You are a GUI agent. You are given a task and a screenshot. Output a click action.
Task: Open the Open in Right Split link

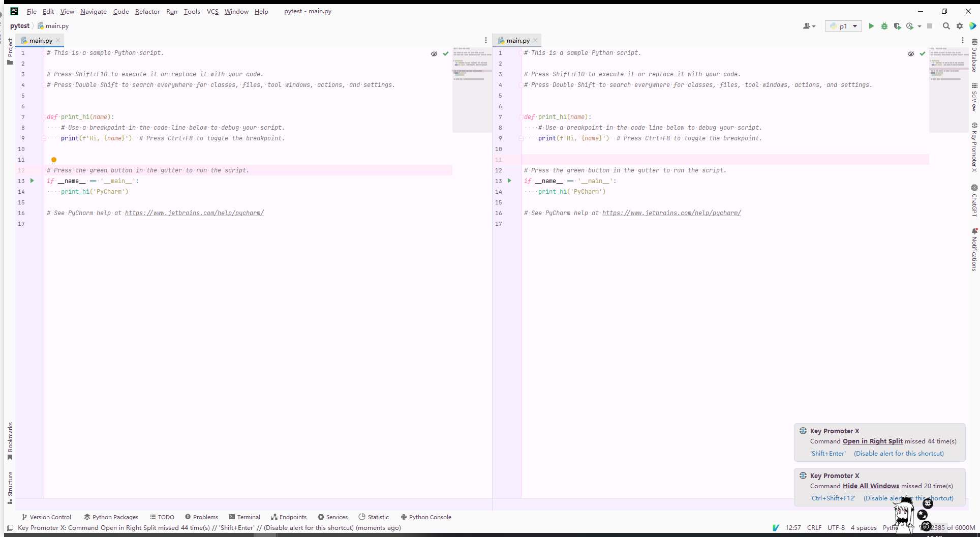click(x=872, y=441)
